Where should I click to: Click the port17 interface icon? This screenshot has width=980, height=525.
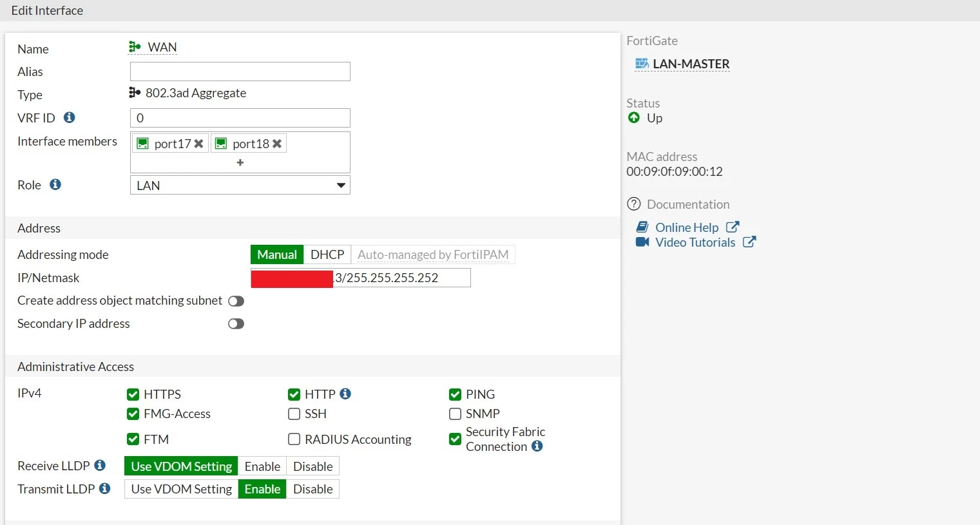click(x=143, y=144)
